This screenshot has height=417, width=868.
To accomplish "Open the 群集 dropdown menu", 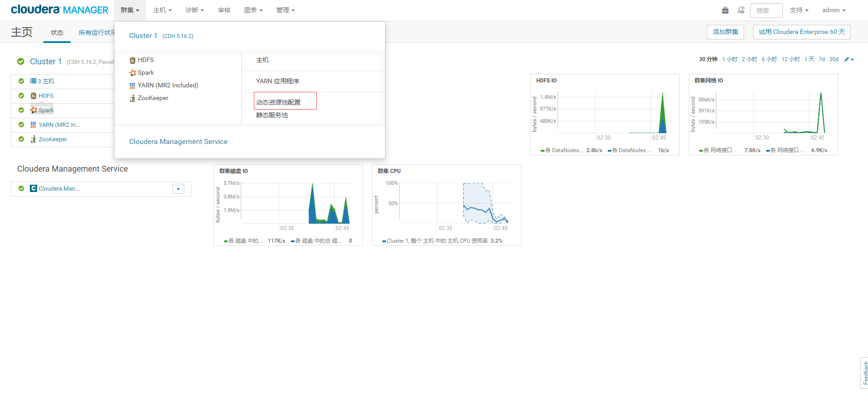I will [x=130, y=10].
